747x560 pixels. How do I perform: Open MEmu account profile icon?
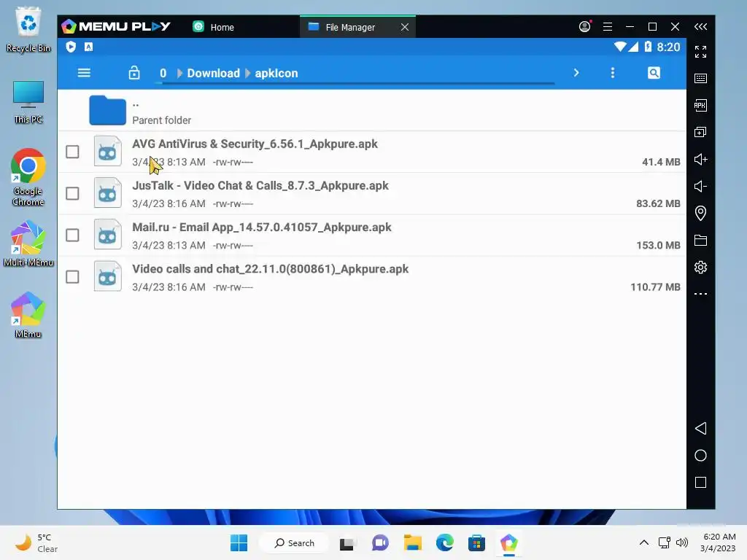point(584,27)
